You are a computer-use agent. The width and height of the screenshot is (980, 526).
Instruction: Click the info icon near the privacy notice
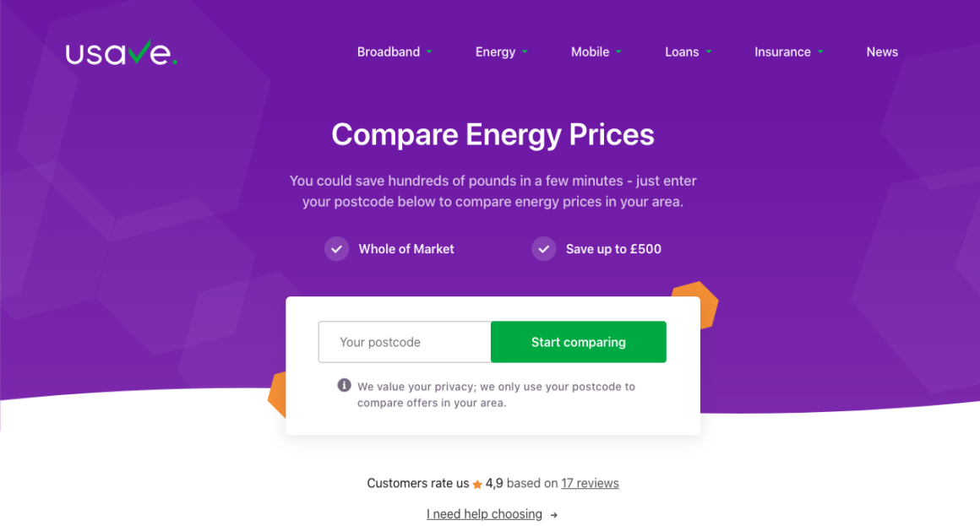(344, 385)
